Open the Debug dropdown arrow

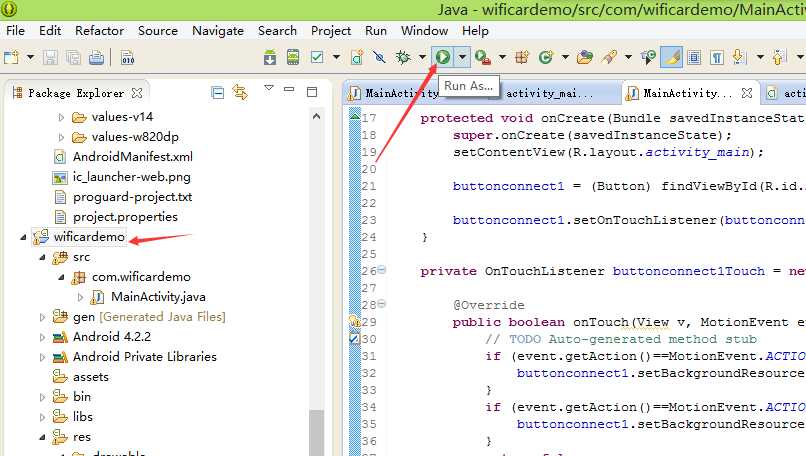tap(422, 57)
